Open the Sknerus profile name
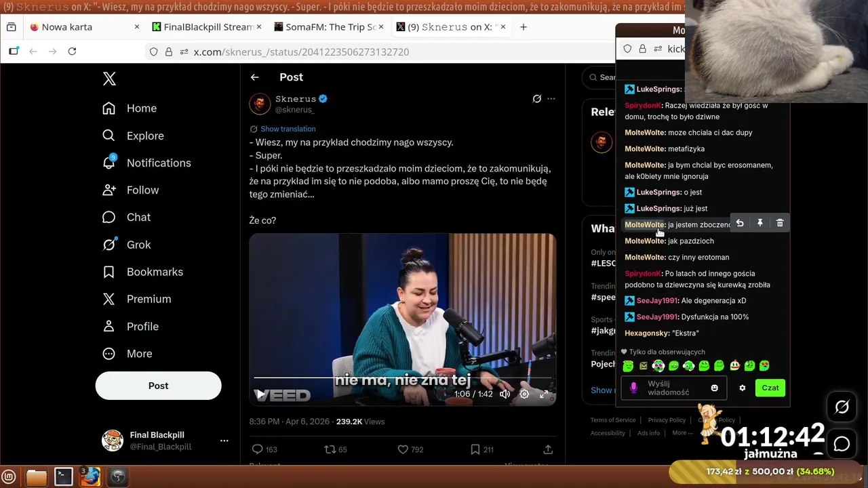This screenshot has height=488, width=868. coord(296,99)
